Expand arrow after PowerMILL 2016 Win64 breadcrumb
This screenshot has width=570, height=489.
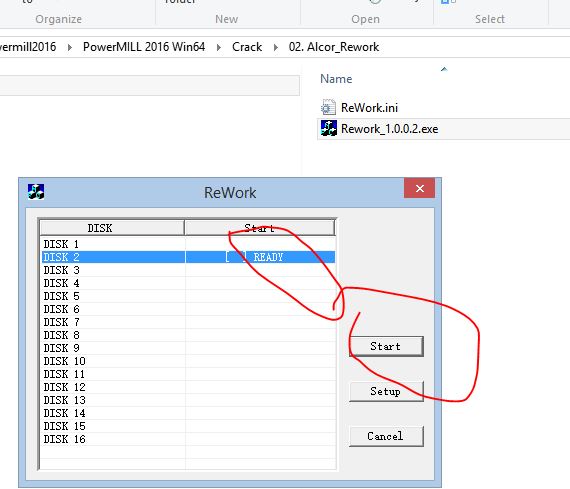coord(218,47)
